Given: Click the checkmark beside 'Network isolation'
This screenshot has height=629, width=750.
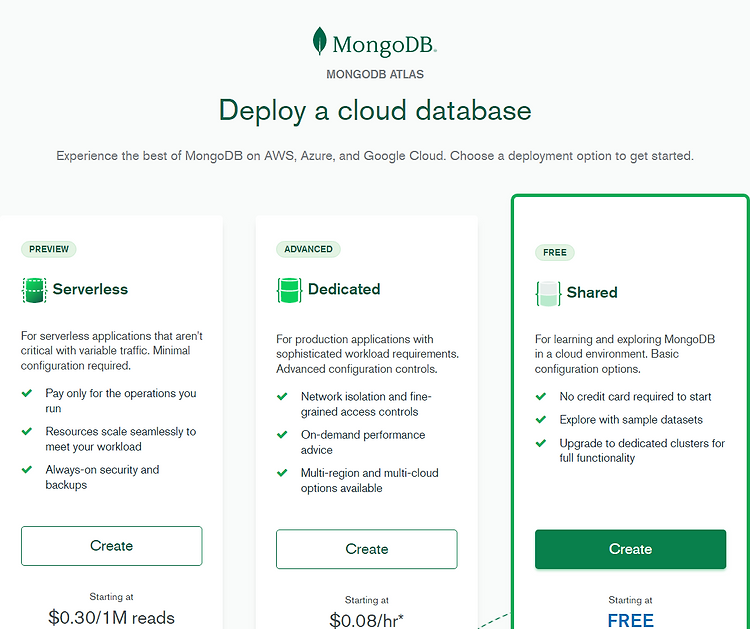Looking at the screenshot, I should point(282,397).
